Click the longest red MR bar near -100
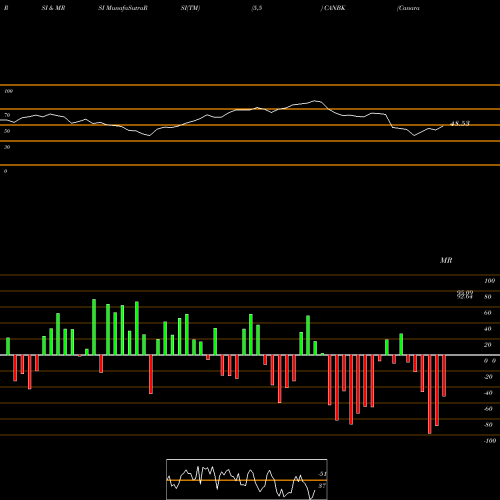 point(430,394)
